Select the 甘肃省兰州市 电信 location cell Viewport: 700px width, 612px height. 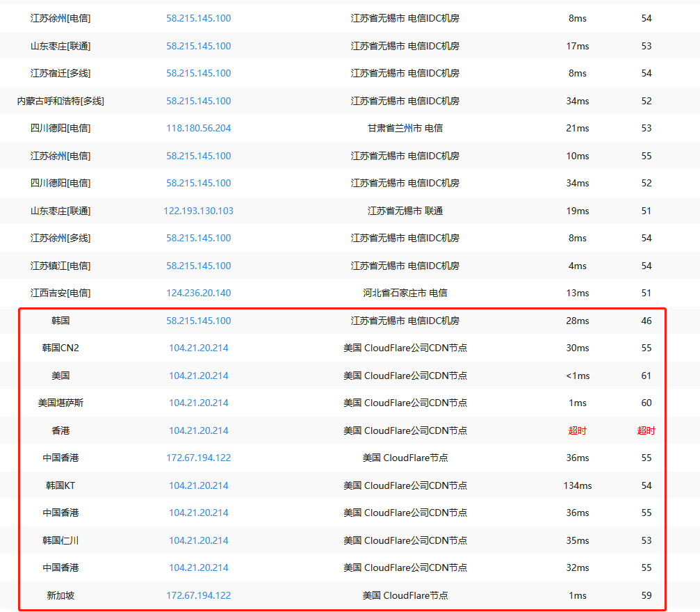(405, 128)
